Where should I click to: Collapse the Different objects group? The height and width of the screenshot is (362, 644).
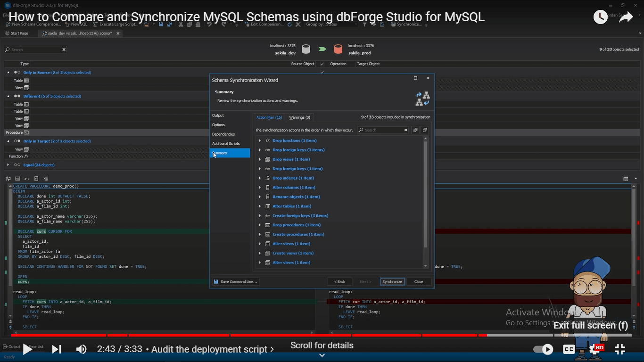[x=8, y=96]
